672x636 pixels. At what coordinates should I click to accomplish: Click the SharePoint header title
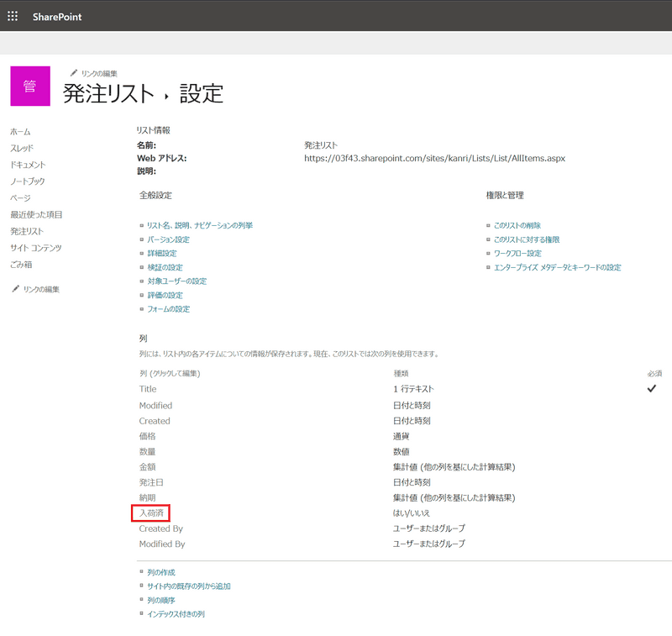57,17
